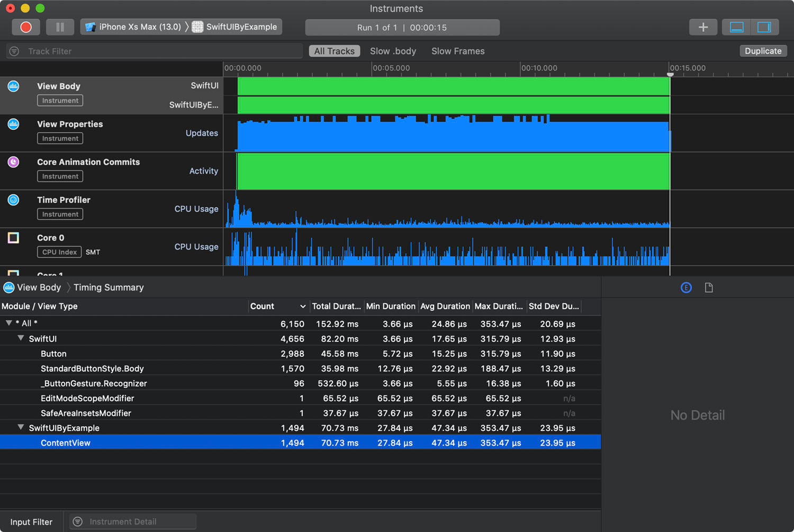Open the extended detail inspector icon
This screenshot has width=794, height=532.
tap(686, 287)
